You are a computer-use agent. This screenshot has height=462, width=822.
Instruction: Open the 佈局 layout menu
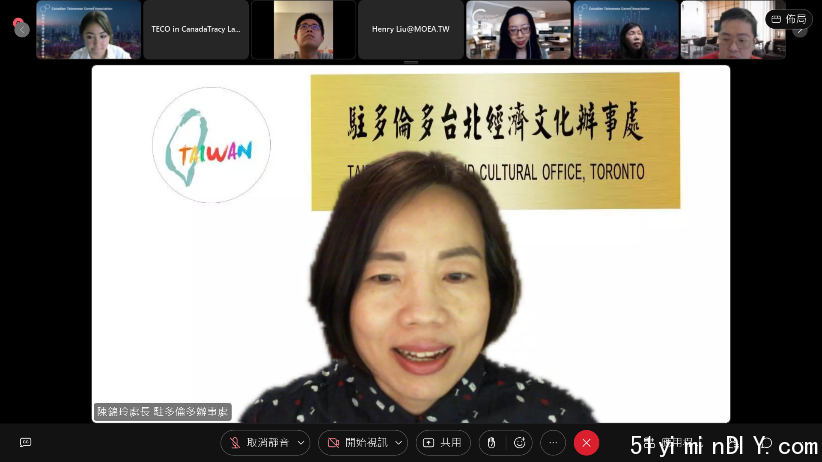tap(789, 19)
